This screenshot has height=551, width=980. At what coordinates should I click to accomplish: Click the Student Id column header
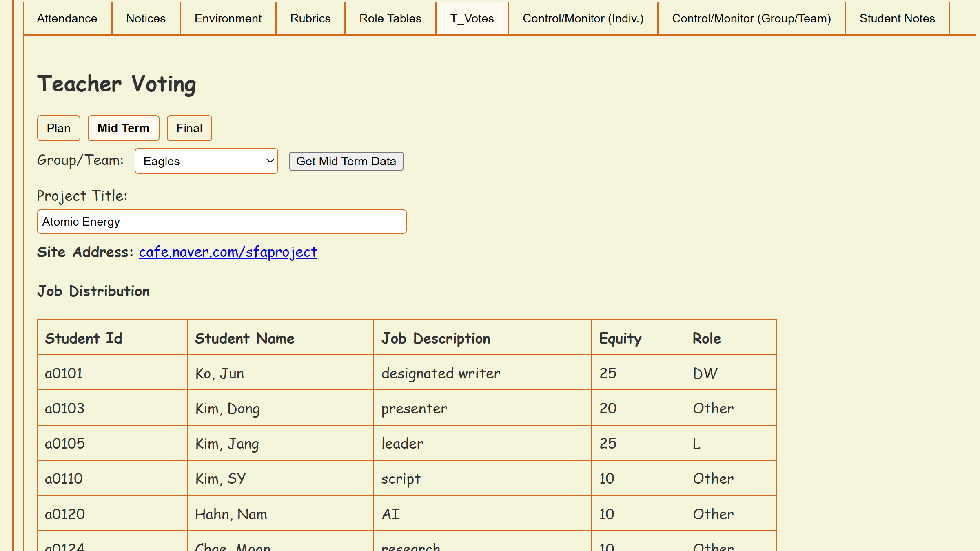pos(84,338)
